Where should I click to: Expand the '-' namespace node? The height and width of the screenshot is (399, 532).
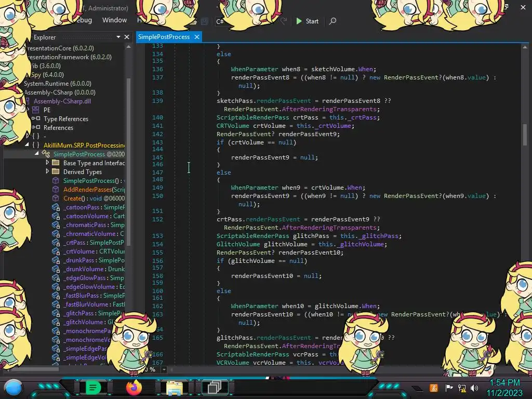(27, 136)
